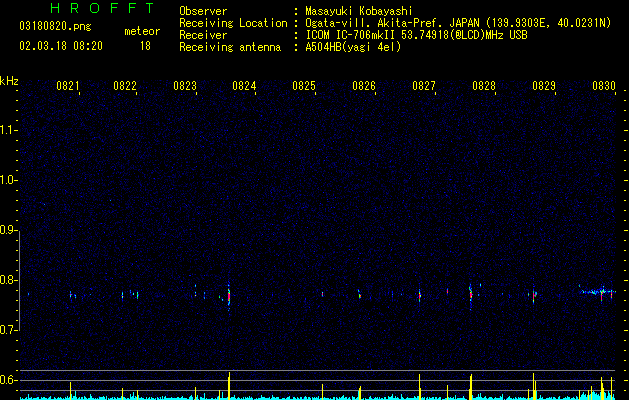Click the 0828 time marker
The image size is (629, 400).
click(484, 86)
